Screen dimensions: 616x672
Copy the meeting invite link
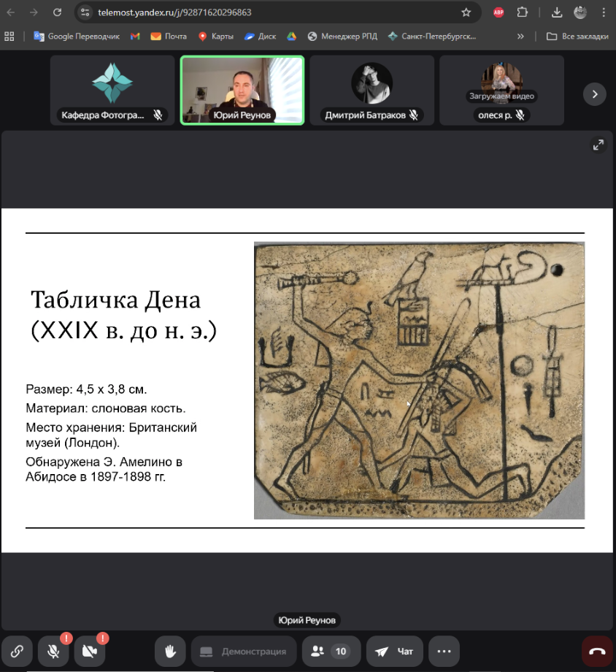pyautogui.click(x=17, y=651)
